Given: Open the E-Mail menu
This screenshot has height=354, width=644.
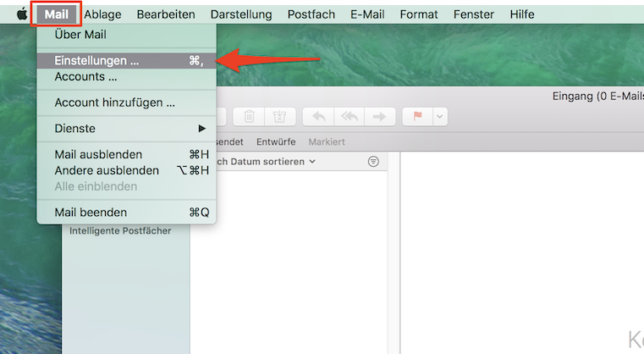Looking at the screenshot, I should point(367,14).
